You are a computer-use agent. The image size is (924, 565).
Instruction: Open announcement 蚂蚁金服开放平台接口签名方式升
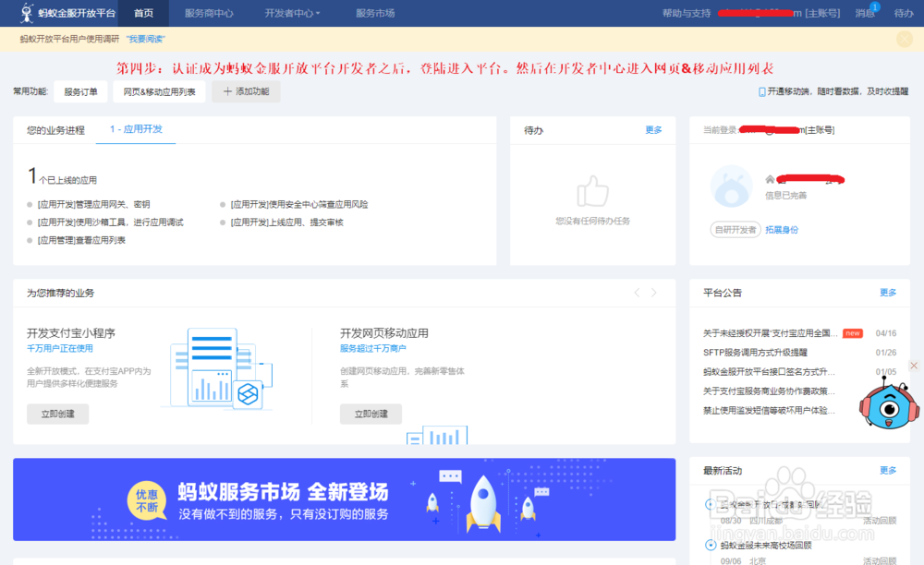pyautogui.click(x=769, y=372)
